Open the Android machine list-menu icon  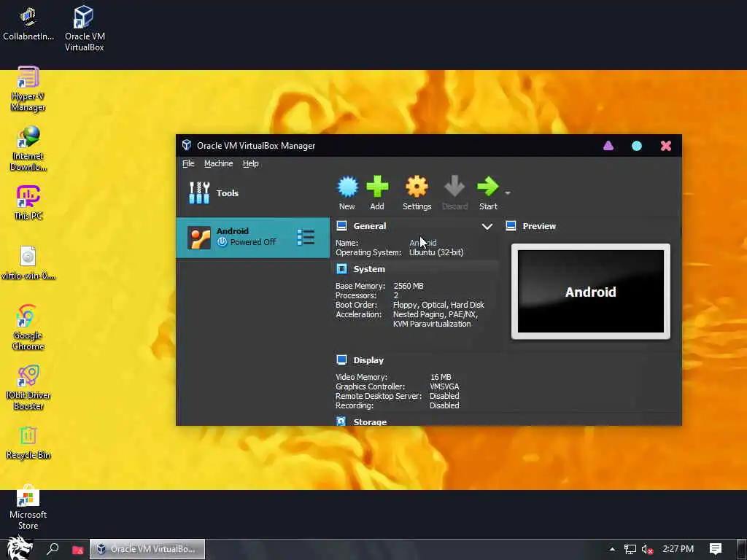306,237
